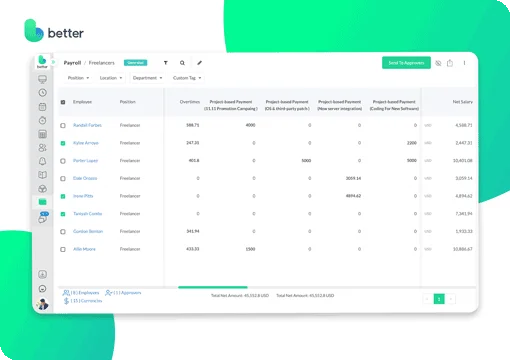Uncheck the Kylee Arroyo row checkbox

pyautogui.click(x=63, y=143)
